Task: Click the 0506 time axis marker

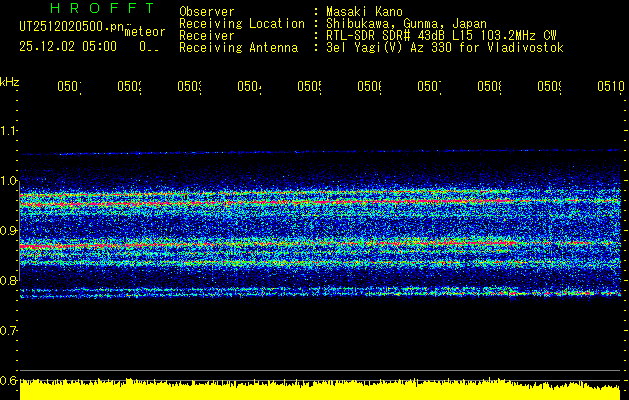Action: point(369,86)
